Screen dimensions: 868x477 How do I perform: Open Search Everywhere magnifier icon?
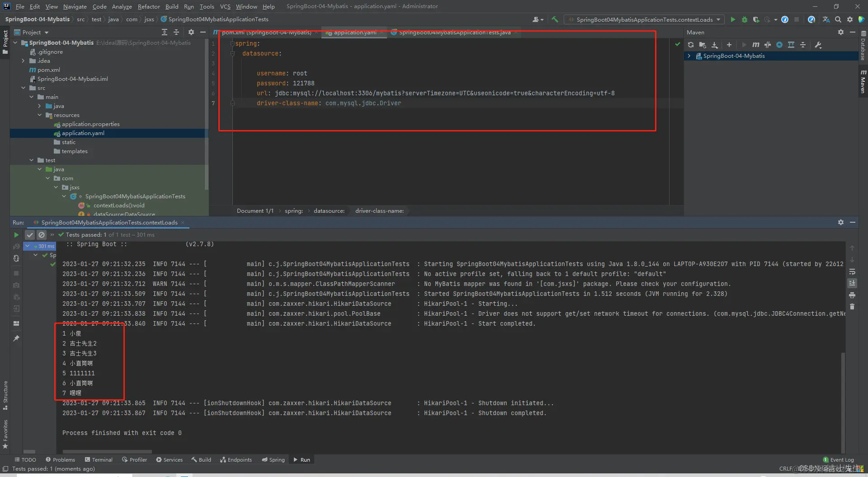click(x=838, y=19)
